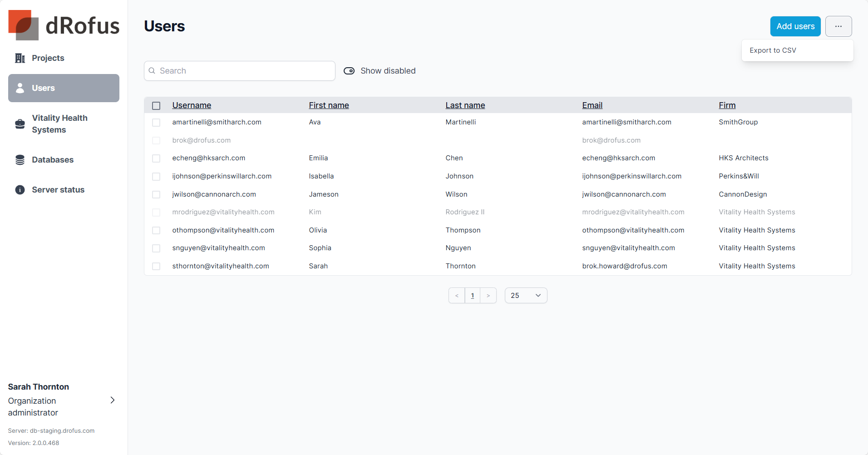
Task: Tick the checkbox for jwilson@cannonarch.com row
Action: (156, 195)
